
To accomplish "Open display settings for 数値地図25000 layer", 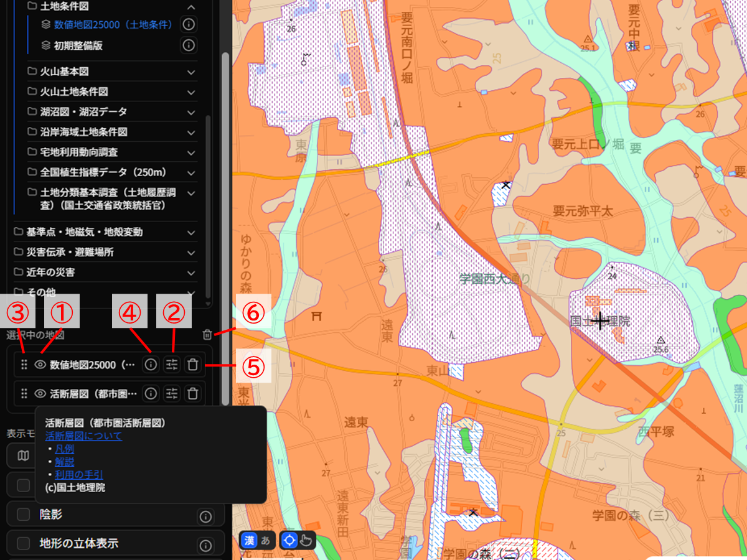I will click(172, 365).
